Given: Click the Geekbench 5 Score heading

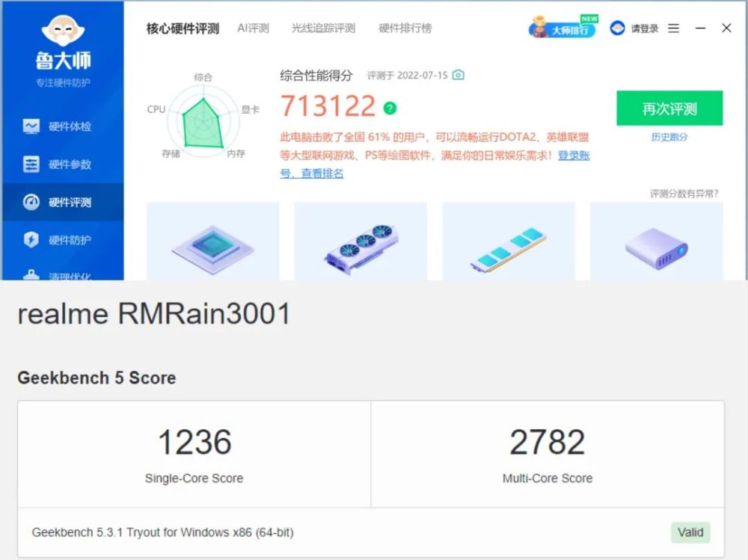Looking at the screenshot, I should 96,378.
